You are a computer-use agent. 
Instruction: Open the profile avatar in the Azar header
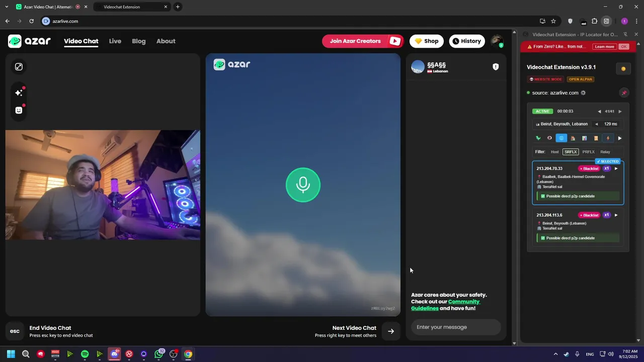[497, 41]
